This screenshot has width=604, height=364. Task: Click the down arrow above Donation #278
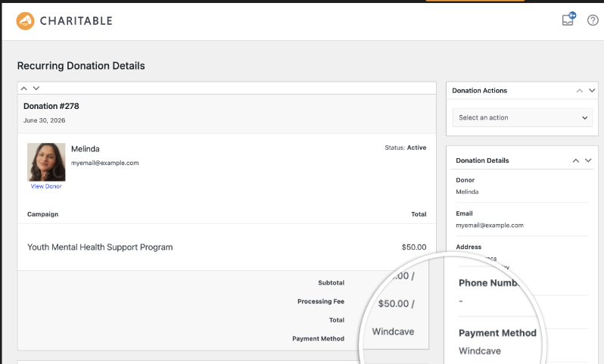[36, 89]
